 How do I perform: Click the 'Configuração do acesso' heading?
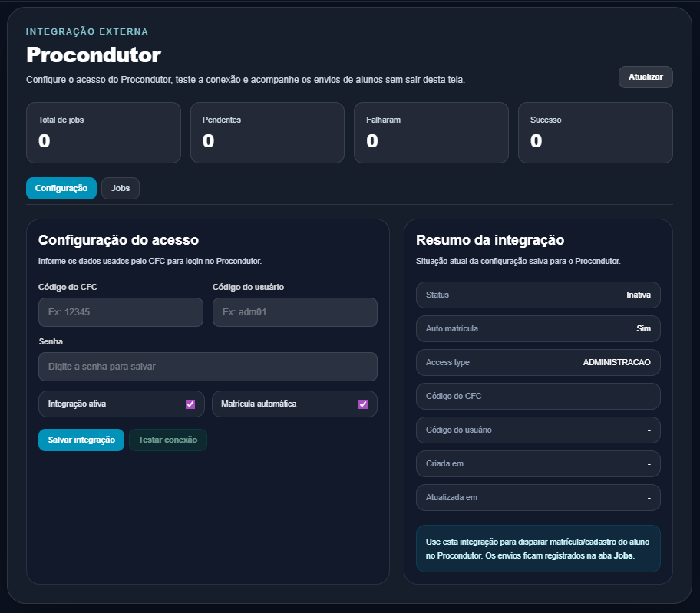(x=118, y=240)
